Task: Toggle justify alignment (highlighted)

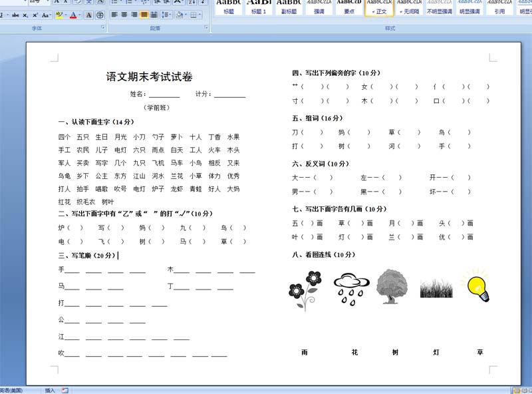Action: point(144,15)
